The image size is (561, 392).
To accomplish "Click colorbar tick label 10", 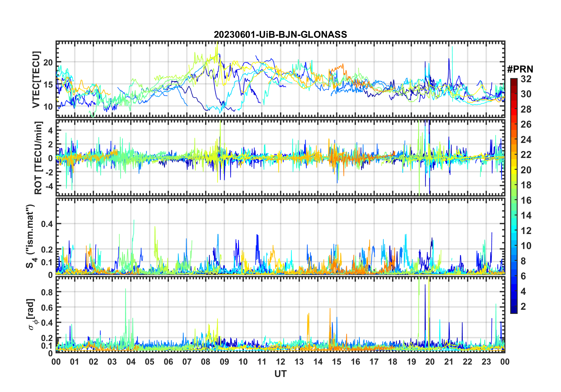I will pos(526,246).
